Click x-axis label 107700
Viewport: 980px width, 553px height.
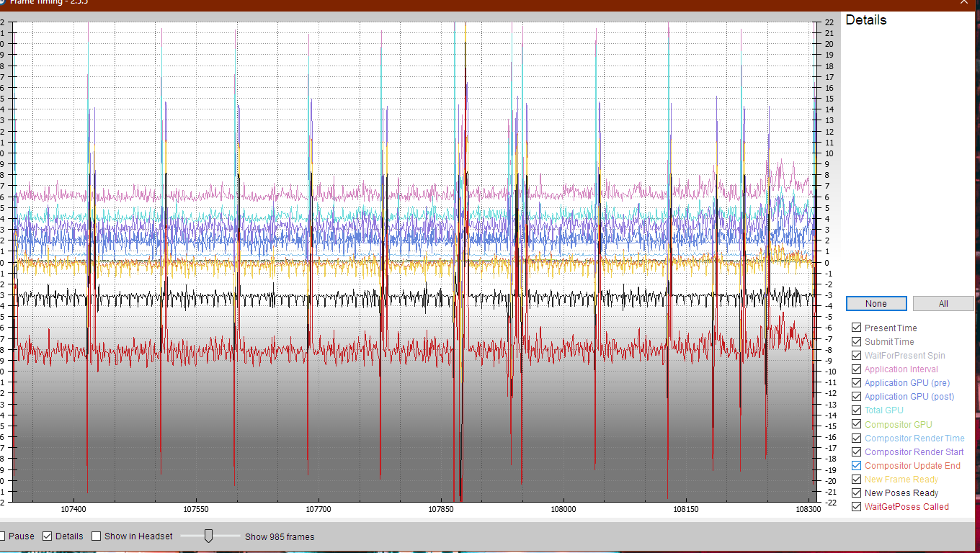(x=318, y=509)
